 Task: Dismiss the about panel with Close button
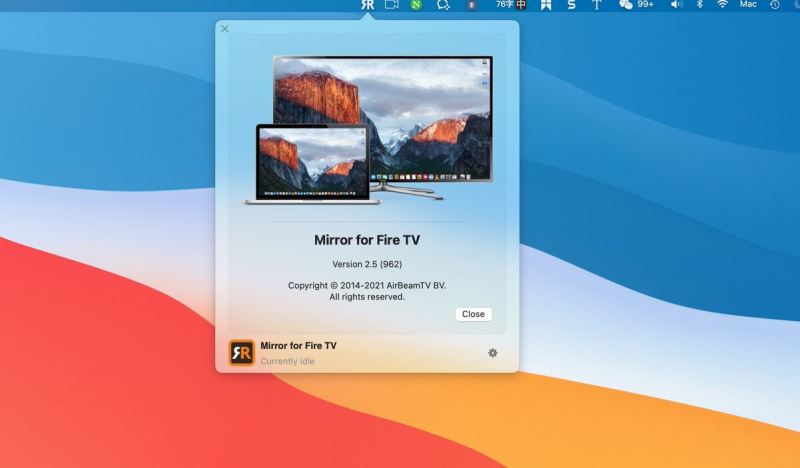(x=473, y=314)
